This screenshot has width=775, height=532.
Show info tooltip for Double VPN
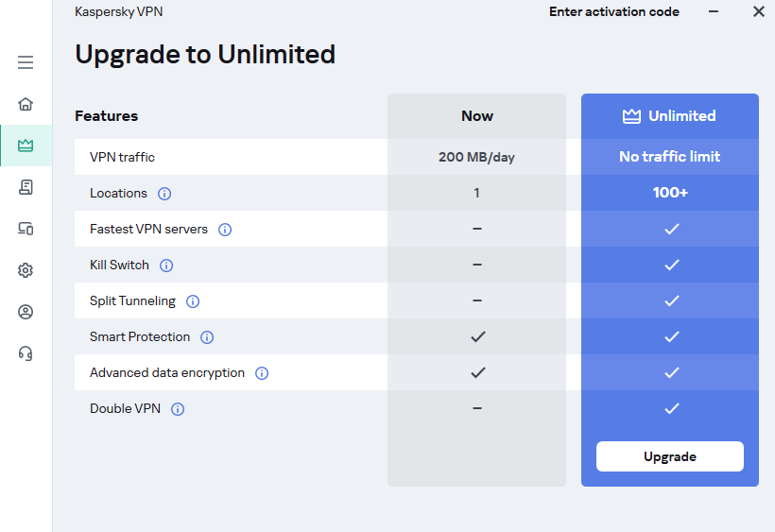178,409
